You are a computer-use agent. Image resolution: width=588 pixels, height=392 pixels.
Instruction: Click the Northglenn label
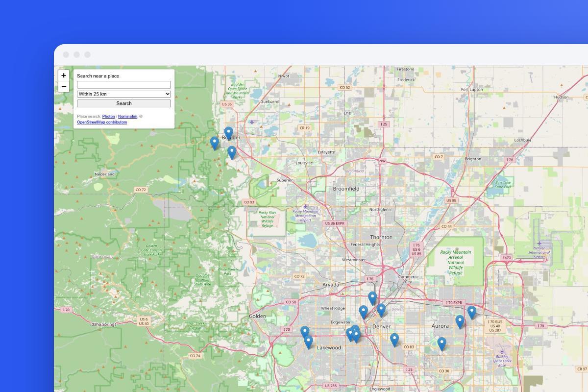tap(380, 209)
